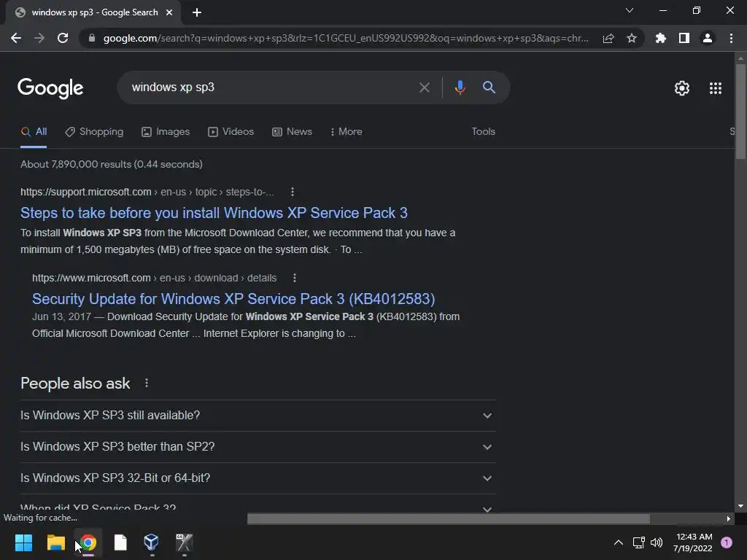This screenshot has width=747, height=560.
Task: Open the clock and date panel
Action: coord(693,542)
